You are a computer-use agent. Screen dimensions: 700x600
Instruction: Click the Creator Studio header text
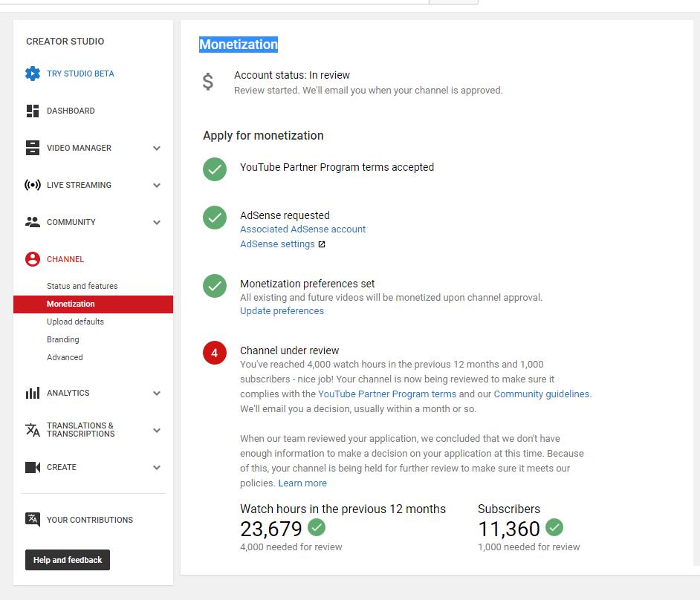click(65, 42)
